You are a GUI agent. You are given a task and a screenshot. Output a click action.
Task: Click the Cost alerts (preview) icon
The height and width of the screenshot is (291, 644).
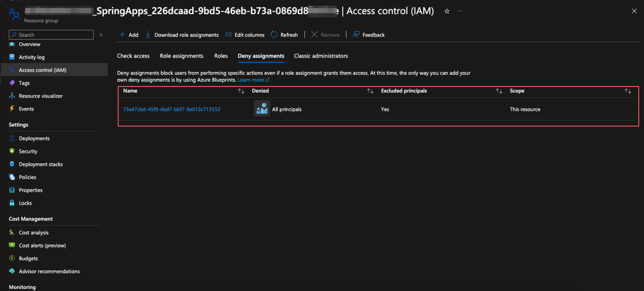(12, 245)
